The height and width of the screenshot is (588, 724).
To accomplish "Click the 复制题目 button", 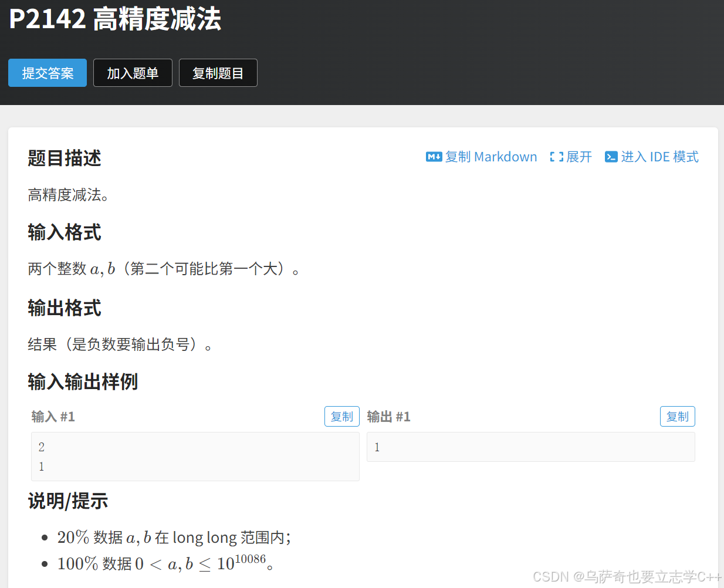I will tap(218, 73).
